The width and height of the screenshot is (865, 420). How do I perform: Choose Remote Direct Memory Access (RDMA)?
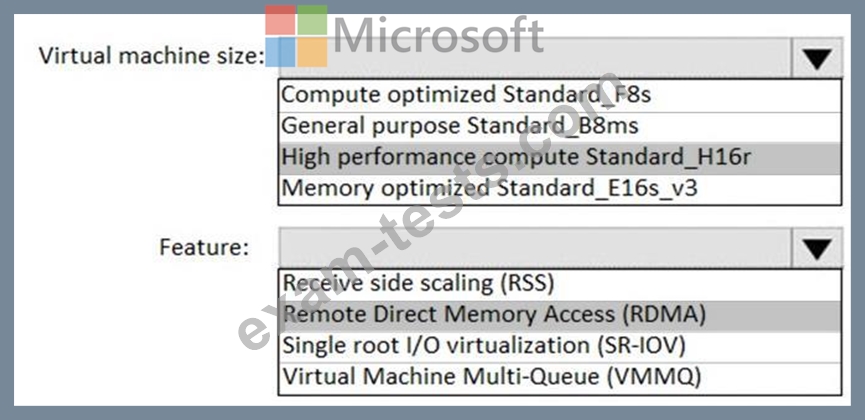tap(560, 315)
